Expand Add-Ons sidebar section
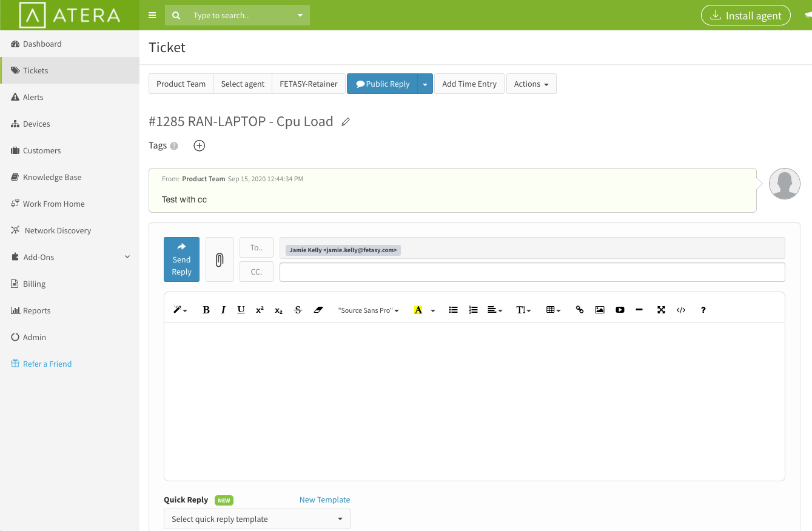 [x=70, y=257]
